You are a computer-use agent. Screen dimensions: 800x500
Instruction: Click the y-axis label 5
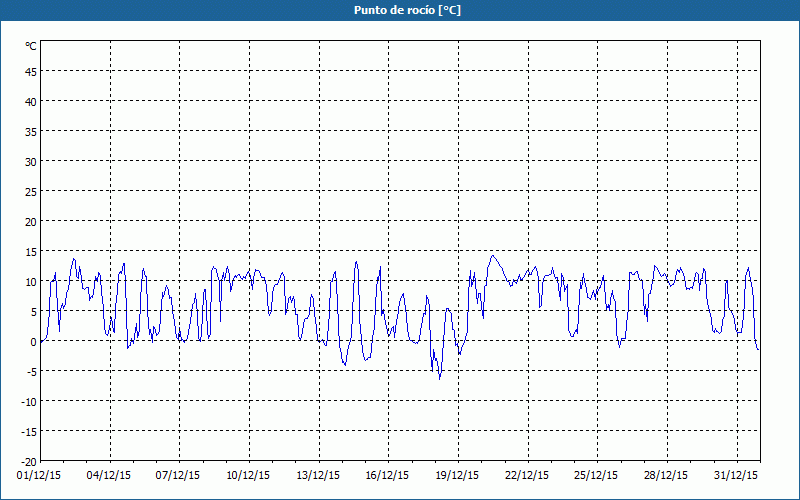tap(34, 312)
